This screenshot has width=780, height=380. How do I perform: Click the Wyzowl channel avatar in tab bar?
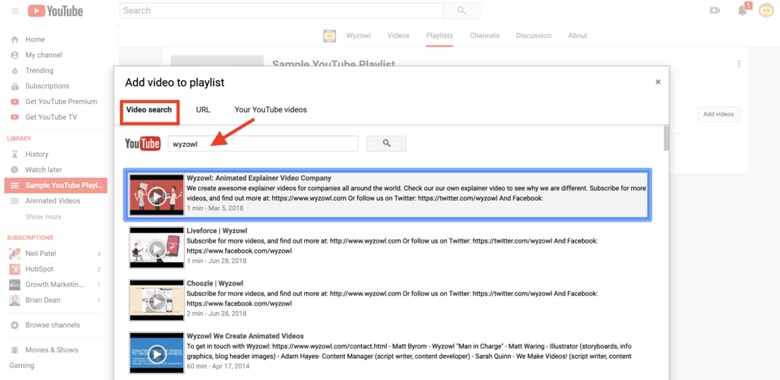(x=329, y=36)
